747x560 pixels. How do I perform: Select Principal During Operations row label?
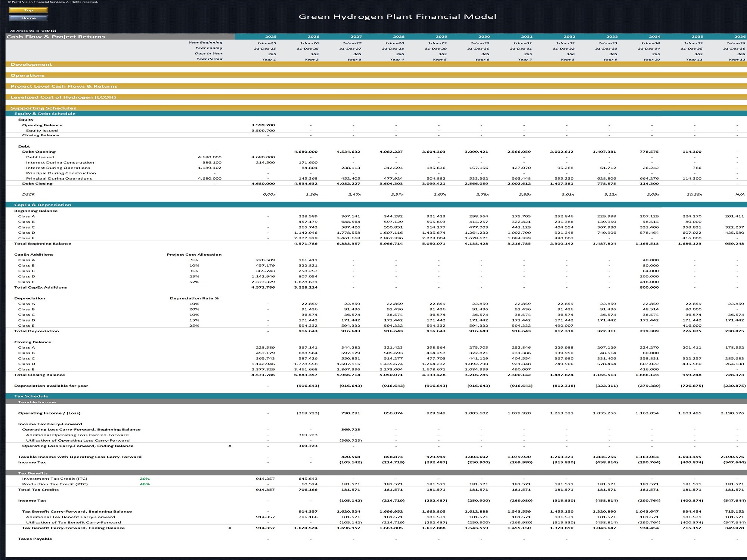coord(59,178)
